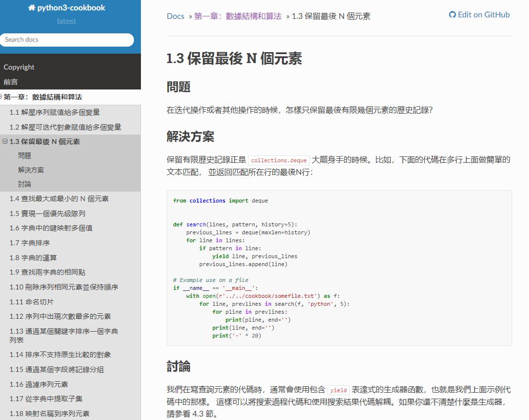Click the latest version label
The height and width of the screenshot is (420, 529).
66,21
